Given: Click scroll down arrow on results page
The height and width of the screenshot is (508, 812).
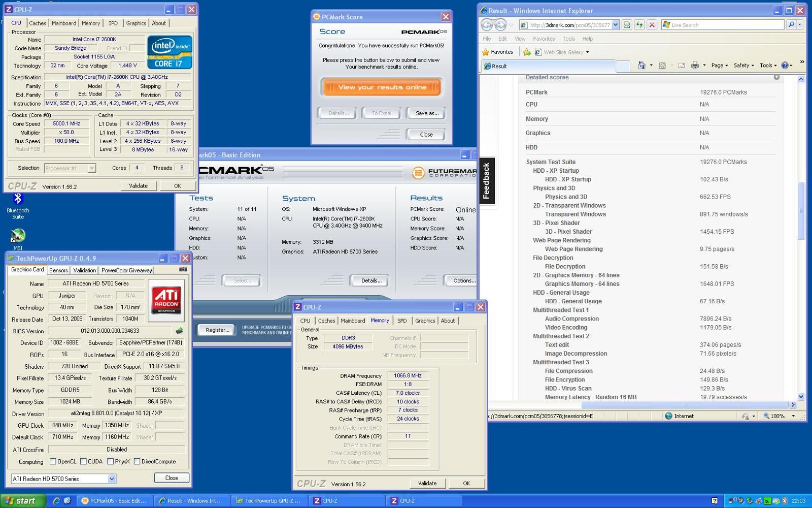Looking at the screenshot, I should click(801, 397).
